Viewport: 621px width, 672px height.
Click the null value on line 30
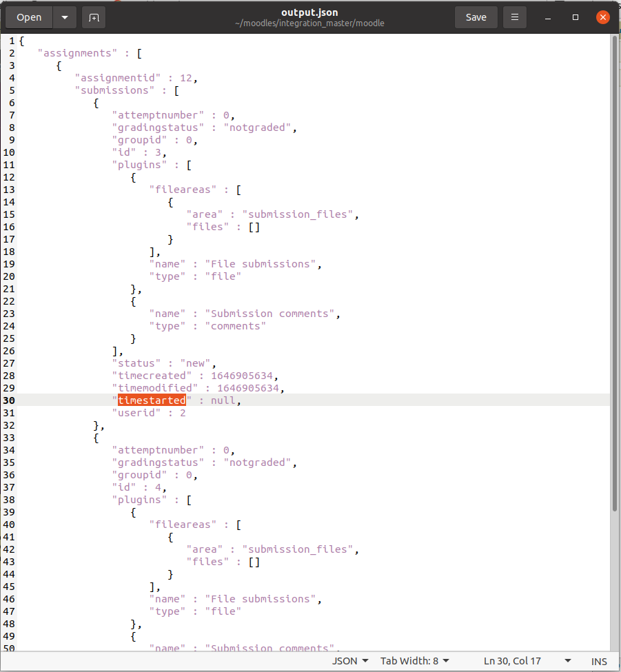tap(223, 400)
